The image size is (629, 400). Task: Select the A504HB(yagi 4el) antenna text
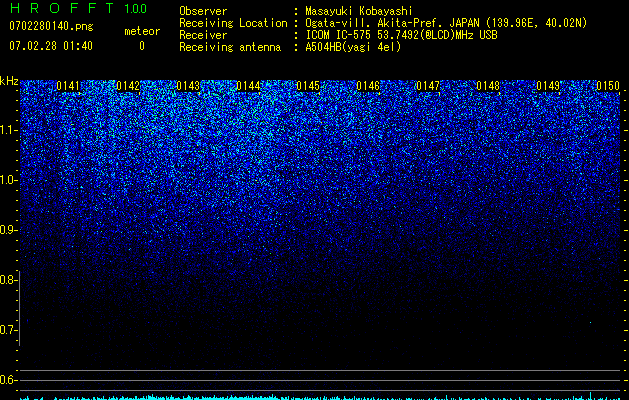click(x=353, y=47)
